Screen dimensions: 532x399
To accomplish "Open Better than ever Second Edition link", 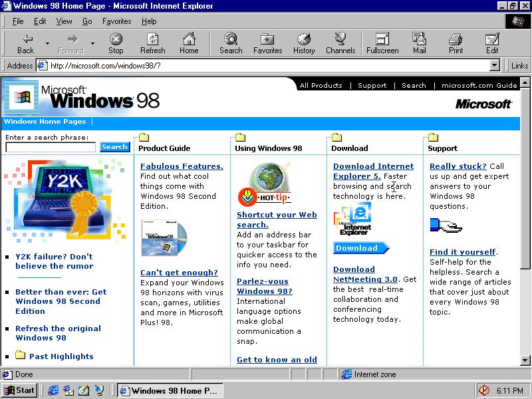I will [x=61, y=301].
